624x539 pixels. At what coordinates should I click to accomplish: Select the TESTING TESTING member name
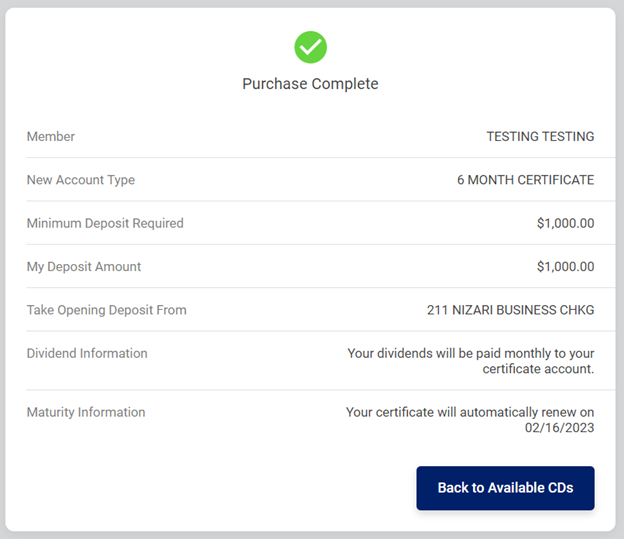pyautogui.click(x=540, y=136)
